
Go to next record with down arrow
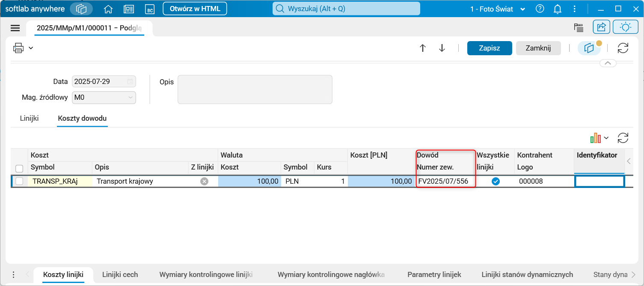coord(442,48)
